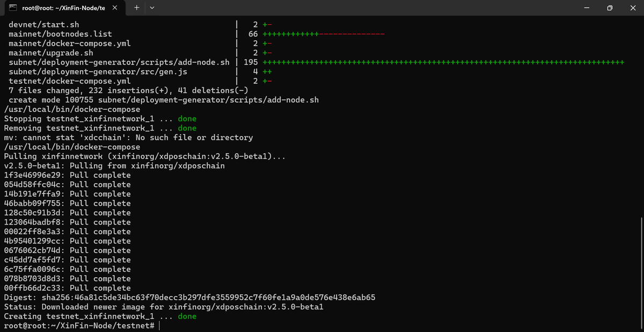
Task: Click the Status: Downloaded newer image line
Action: pos(161,306)
